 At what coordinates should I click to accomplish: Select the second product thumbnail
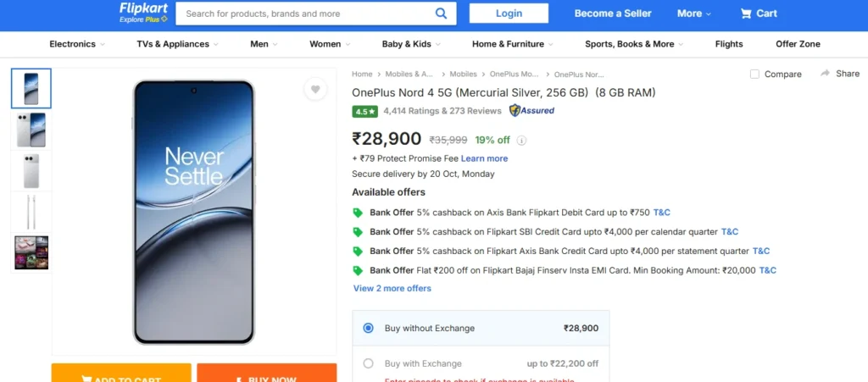pos(31,130)
